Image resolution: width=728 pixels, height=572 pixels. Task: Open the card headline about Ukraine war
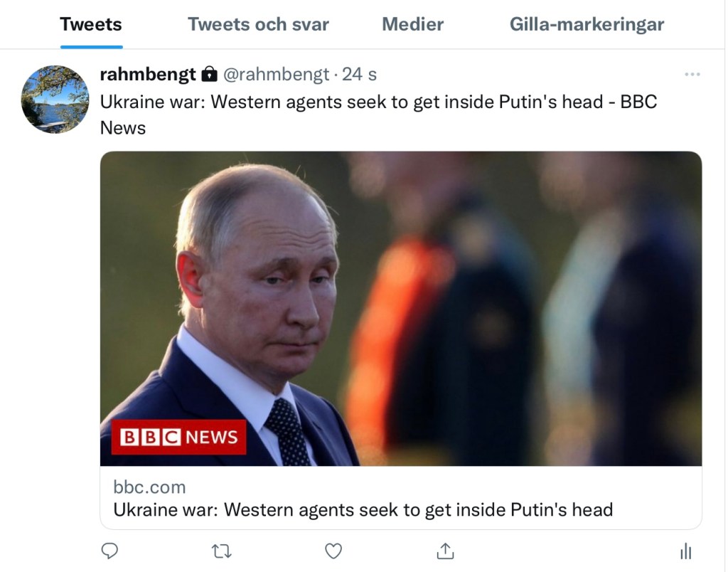pos(363,509)
